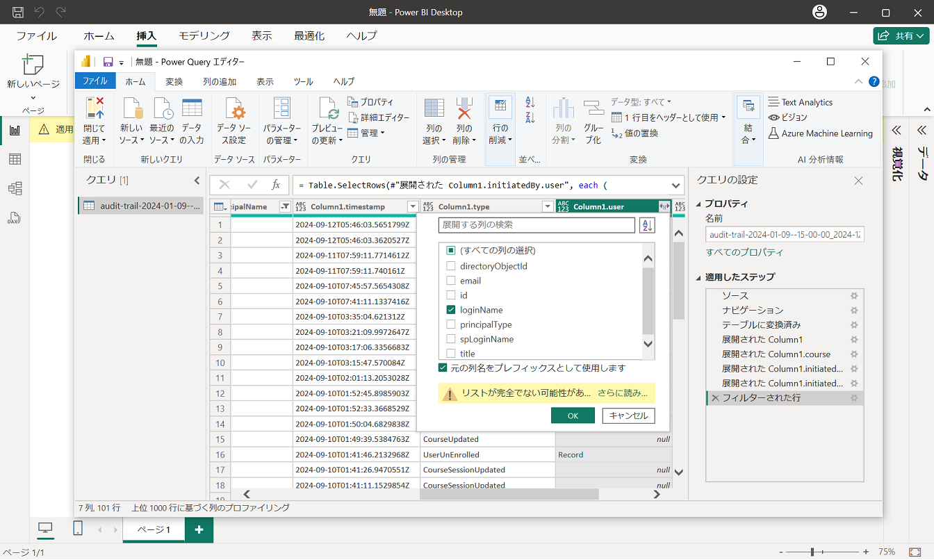This screenshot has width=934, height=560.
Task: Click Choose Columns icon
Action: pos(434,108)
